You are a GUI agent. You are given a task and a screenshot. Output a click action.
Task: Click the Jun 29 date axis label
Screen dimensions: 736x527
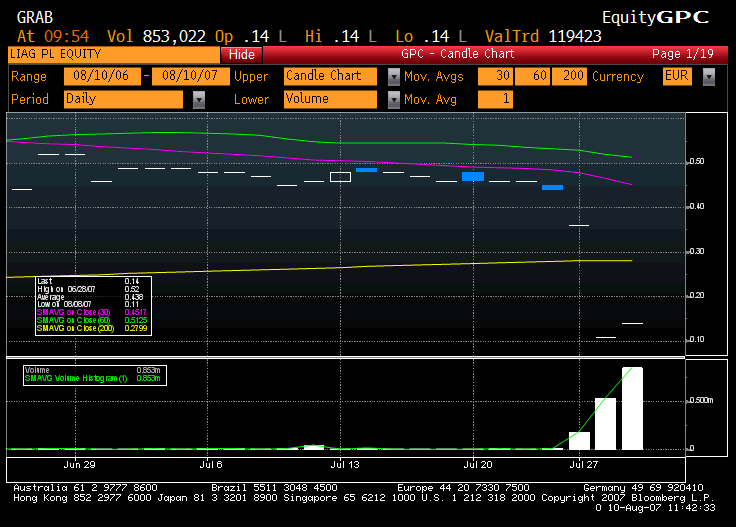pyautogui.click(x=79, y=465)
